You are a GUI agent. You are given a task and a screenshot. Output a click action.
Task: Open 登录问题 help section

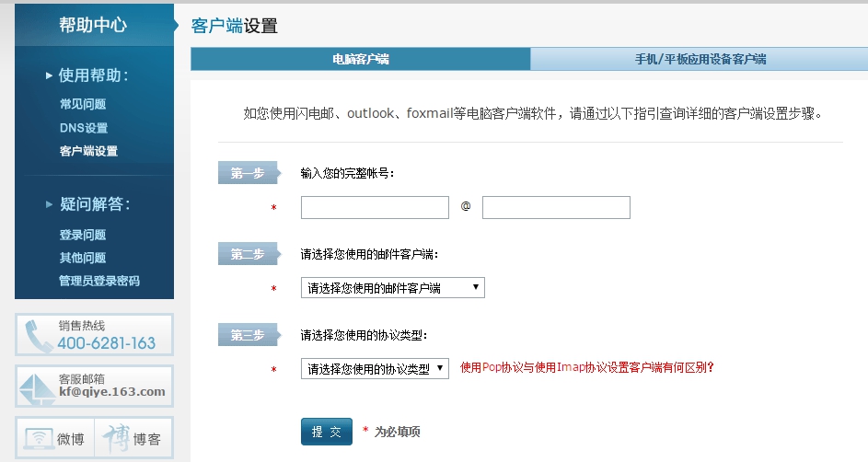tap(83, 235)
